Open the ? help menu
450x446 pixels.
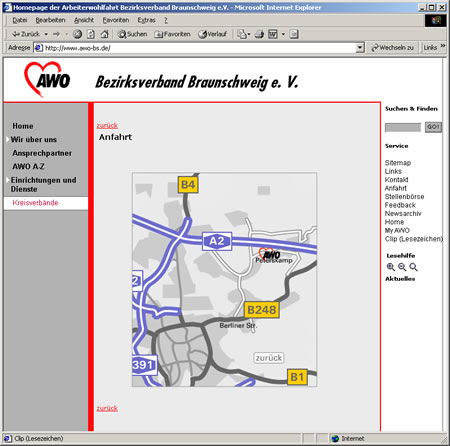click(166, 20)
